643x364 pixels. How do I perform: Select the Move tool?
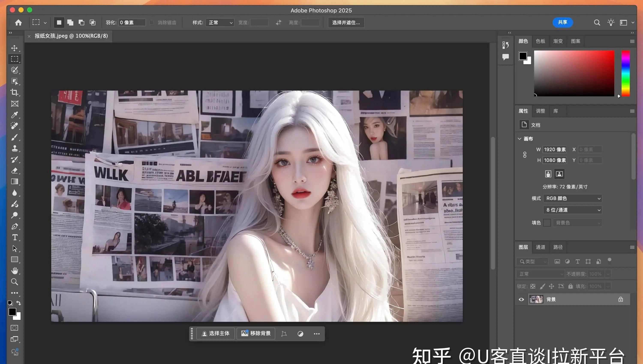pos(14,48)
